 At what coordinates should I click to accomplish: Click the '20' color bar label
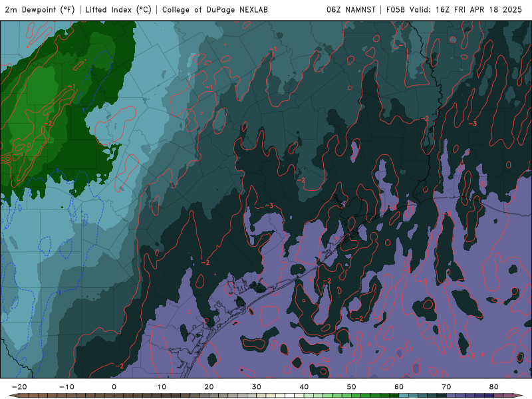point(209,387)
